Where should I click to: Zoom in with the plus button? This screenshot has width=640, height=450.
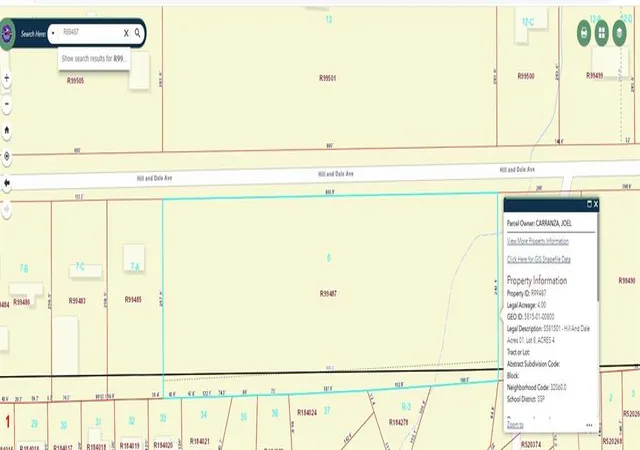(7, 78)
